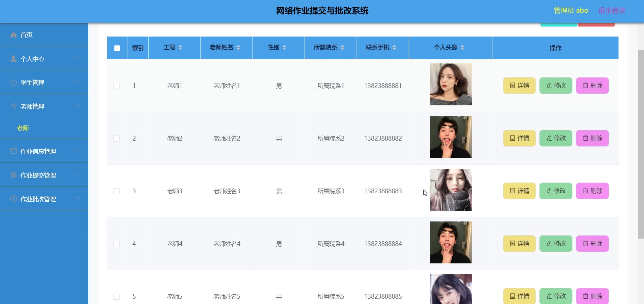Toggle the select-all checkbox in the table header
644x304 pixels.
[117, 48]
